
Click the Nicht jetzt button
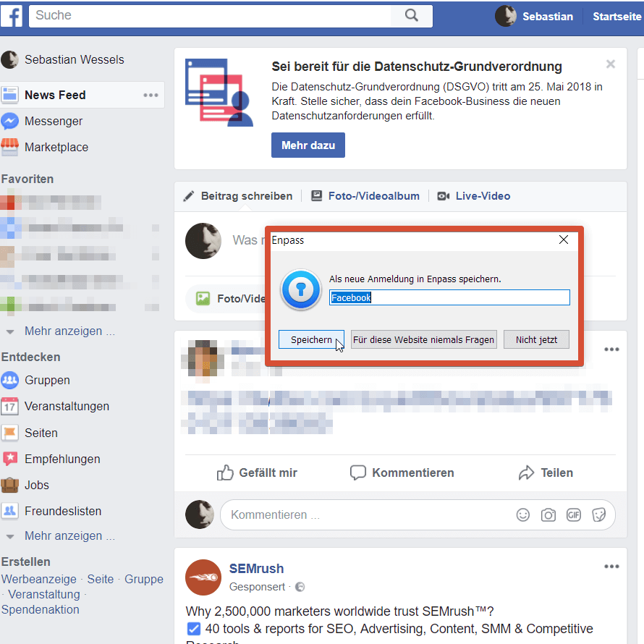pyautogui.click(x=536, y=339)
